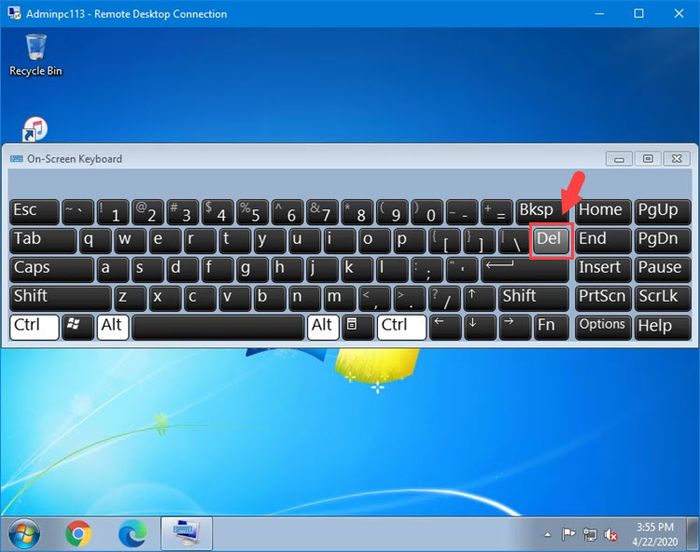Click the context menu key on keyboard
This screenshot has height=552, width=700.
point(358,327)
